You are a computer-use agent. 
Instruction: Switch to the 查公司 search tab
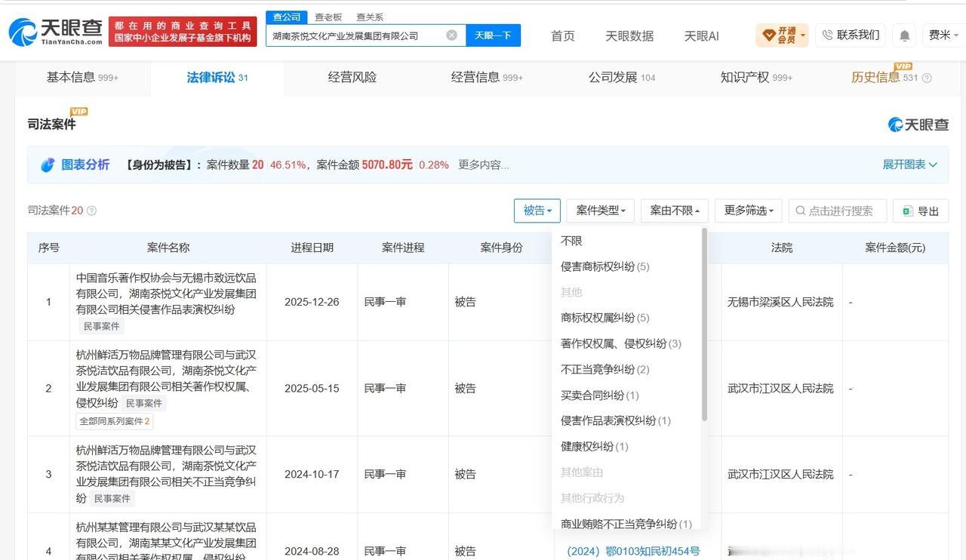(287, 17)
